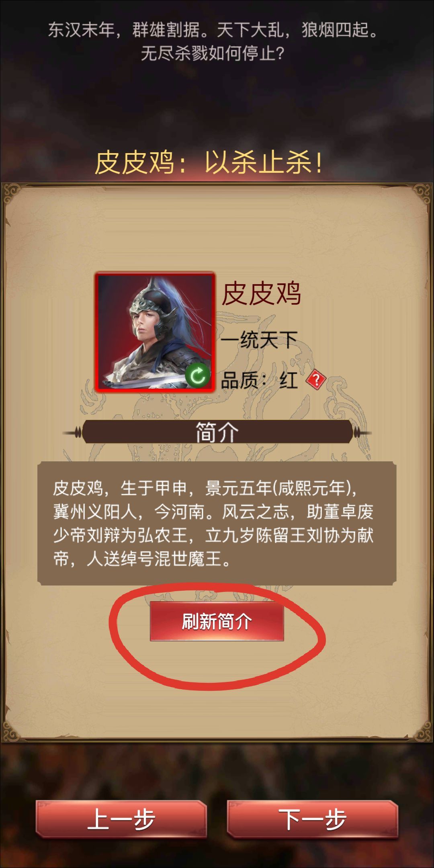Tap the 东汉末年 intro story text
Viewport: 434px width, 868px height.
click(x=213, y=30)
